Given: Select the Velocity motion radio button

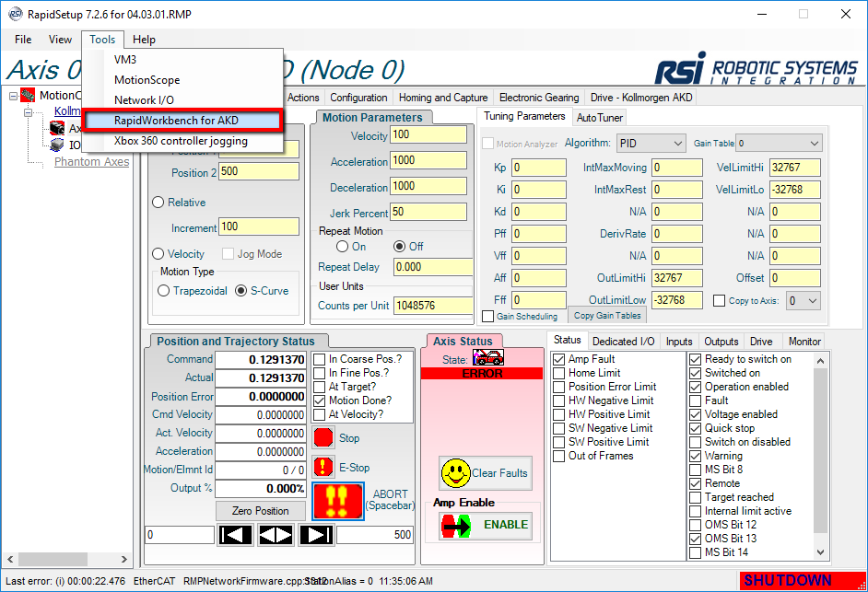Looking at the screenshot, I should tap(158, 254).
